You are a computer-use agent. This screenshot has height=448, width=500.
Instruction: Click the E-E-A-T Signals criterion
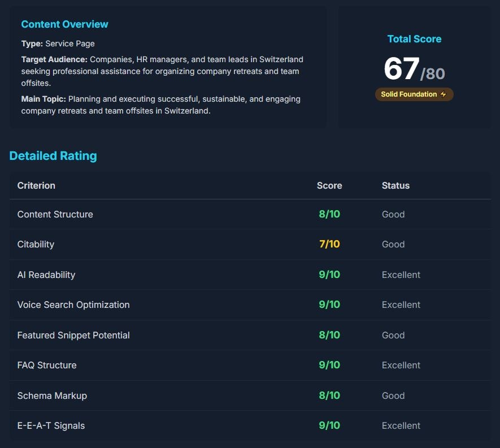(51, 425)
